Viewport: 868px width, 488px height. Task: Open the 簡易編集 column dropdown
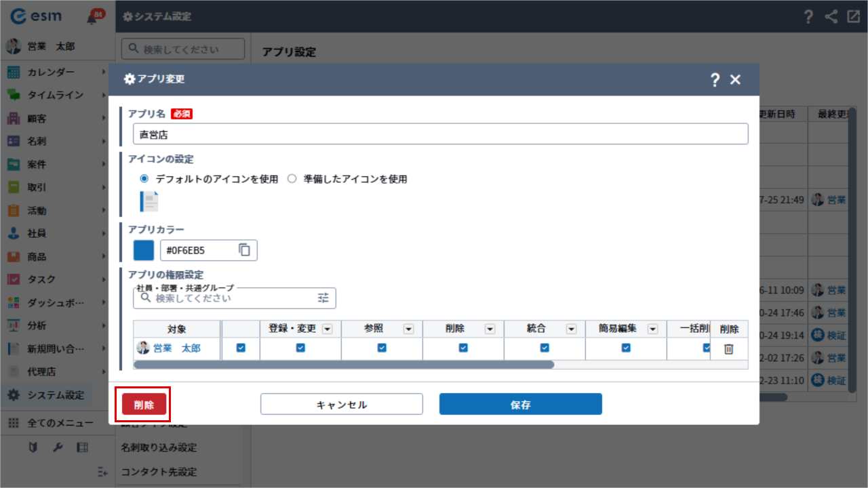coord(652,329)
